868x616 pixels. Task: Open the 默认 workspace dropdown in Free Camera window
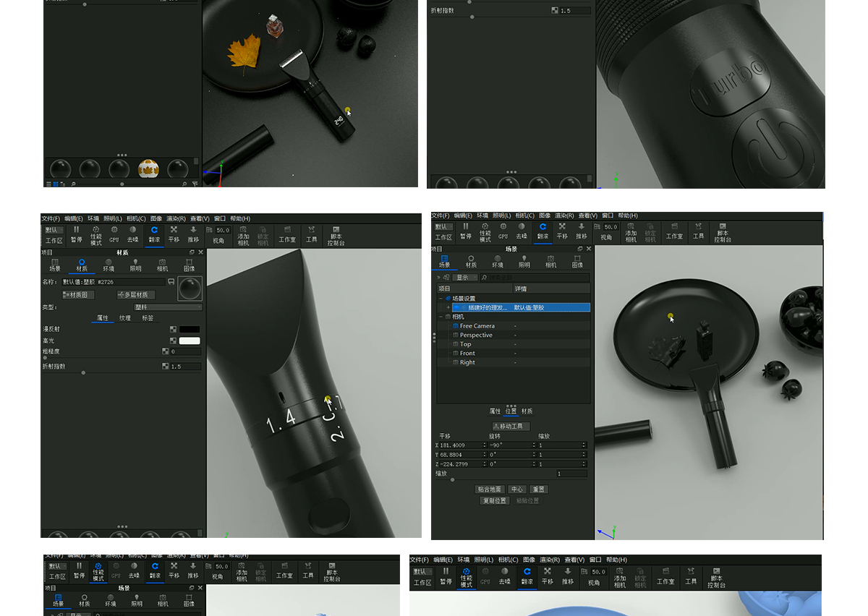[x=443, y=227]
